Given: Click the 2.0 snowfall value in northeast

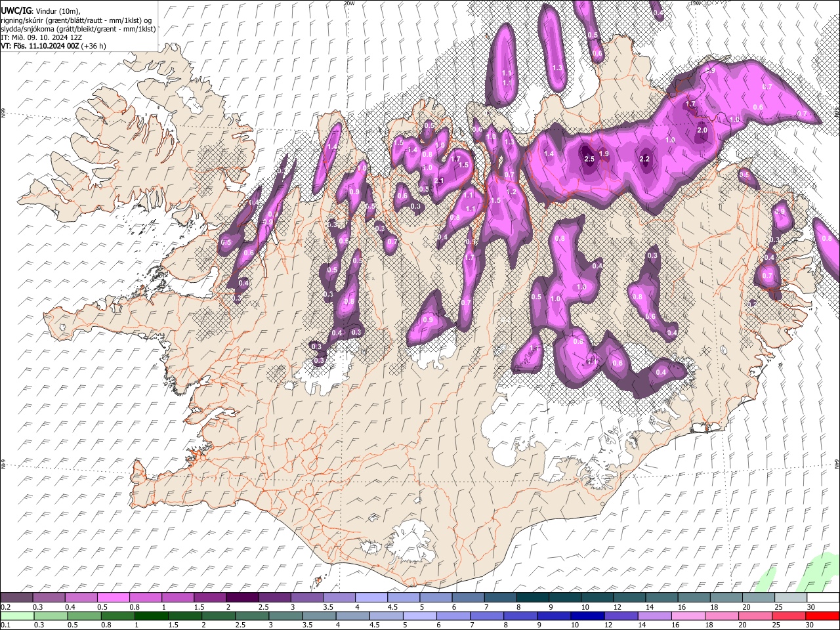Looking at the screenshot, I should click(x=702, y=130).
